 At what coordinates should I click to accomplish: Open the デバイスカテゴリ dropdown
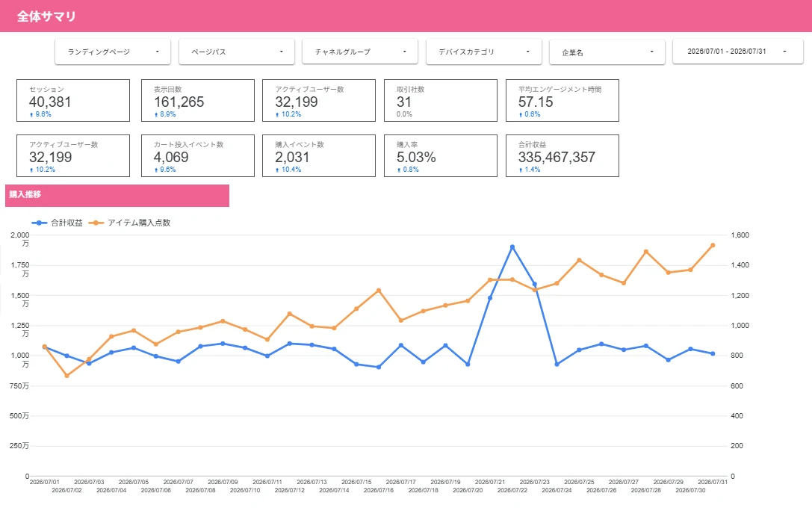point(483,52)
